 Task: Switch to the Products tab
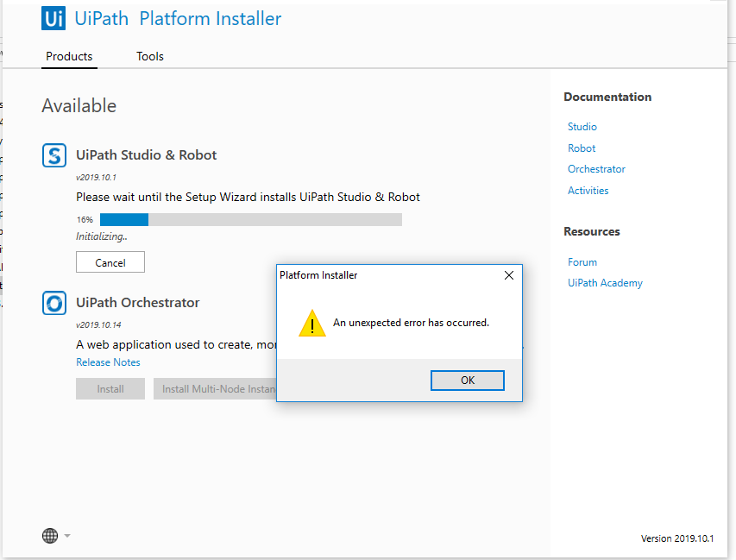point(69,56)
